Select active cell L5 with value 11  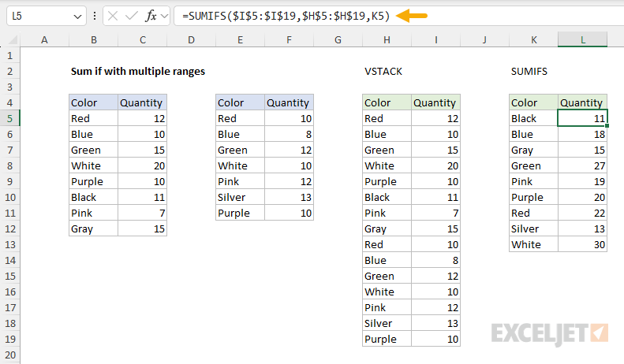pyautogui.click(x=583, y=118)
